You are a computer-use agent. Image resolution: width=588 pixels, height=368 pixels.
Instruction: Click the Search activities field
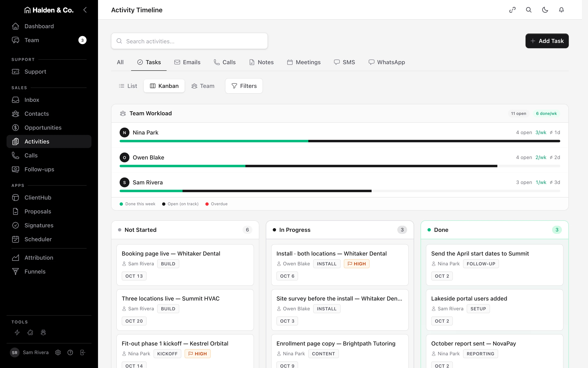click(x=189, y=41)
